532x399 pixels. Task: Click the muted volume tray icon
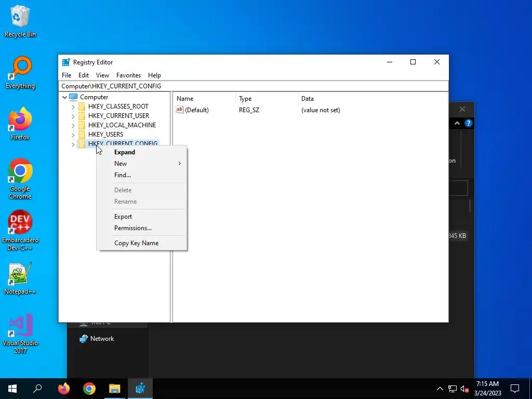(x=465, y=389)
